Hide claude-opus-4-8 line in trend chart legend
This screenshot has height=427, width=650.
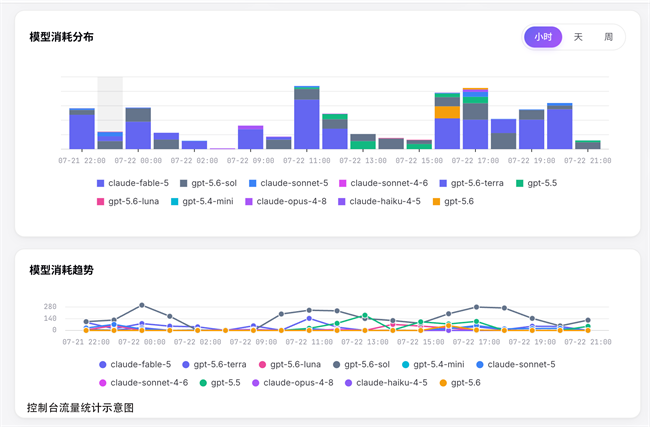[293, 383]
